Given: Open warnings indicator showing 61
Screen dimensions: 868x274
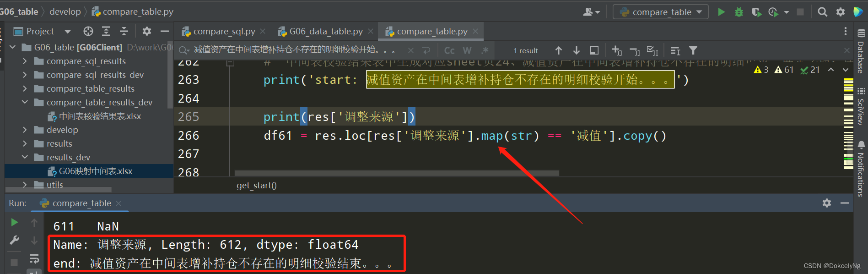Looking at the screenshot, I should (784, 70).
